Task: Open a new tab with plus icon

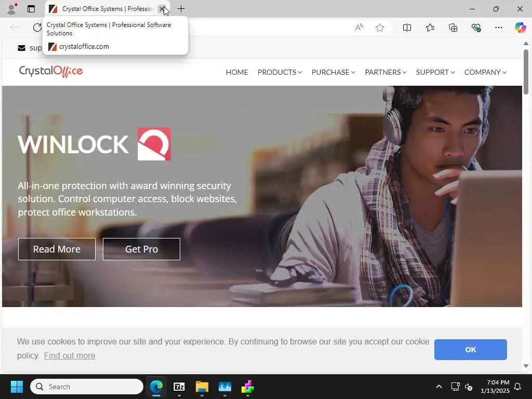Action: pyautogui.click(x=181, y=9)
